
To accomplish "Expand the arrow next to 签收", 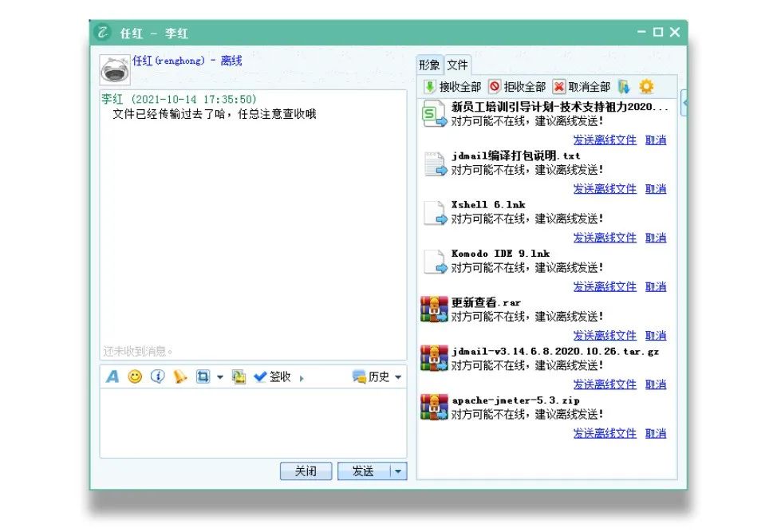I will click(x=302, y=378).
